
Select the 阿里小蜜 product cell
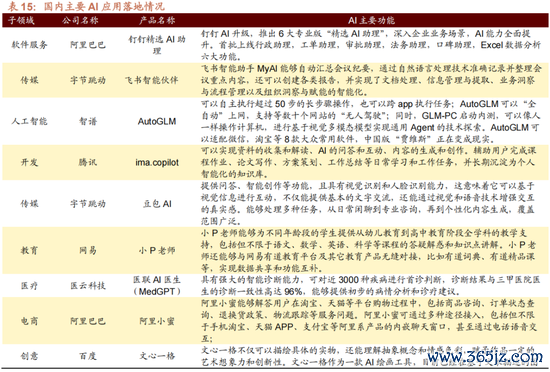[157, 321]
